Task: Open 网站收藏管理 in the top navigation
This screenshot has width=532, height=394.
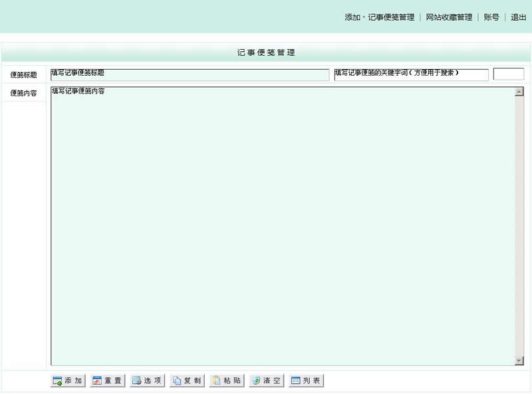Action: pyautogui.click(x=448, y=18)
